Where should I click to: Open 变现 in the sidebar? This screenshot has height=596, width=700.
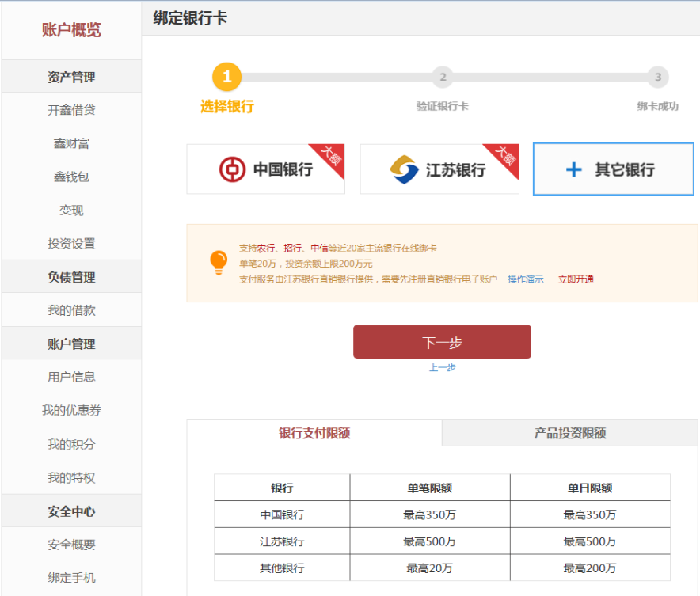tap(71, 210)
